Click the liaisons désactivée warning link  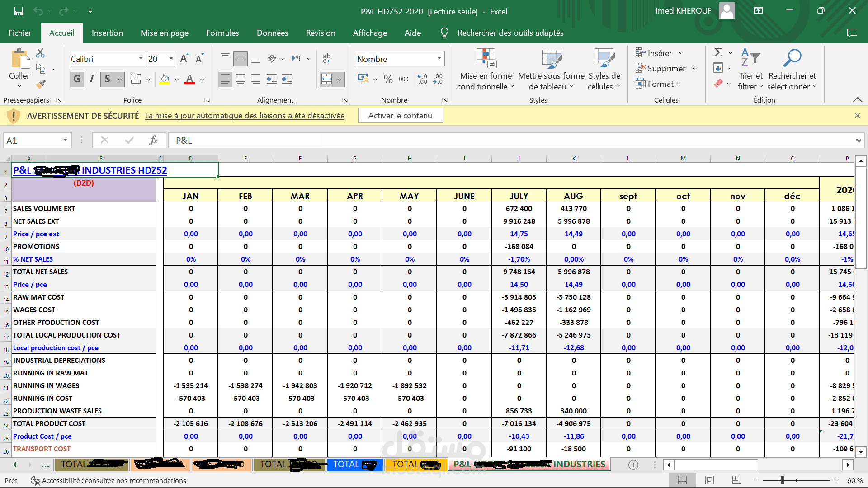(245, 116)
